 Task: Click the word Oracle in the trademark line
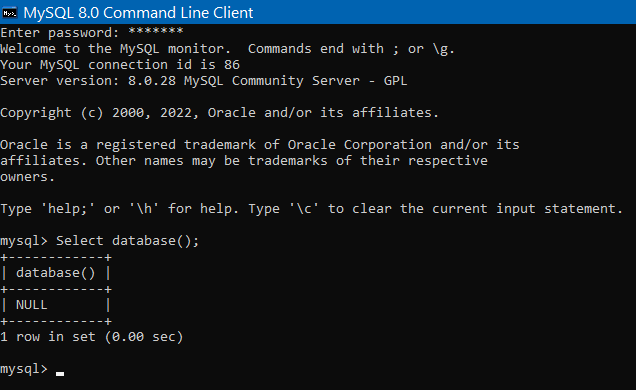(24, 145)
